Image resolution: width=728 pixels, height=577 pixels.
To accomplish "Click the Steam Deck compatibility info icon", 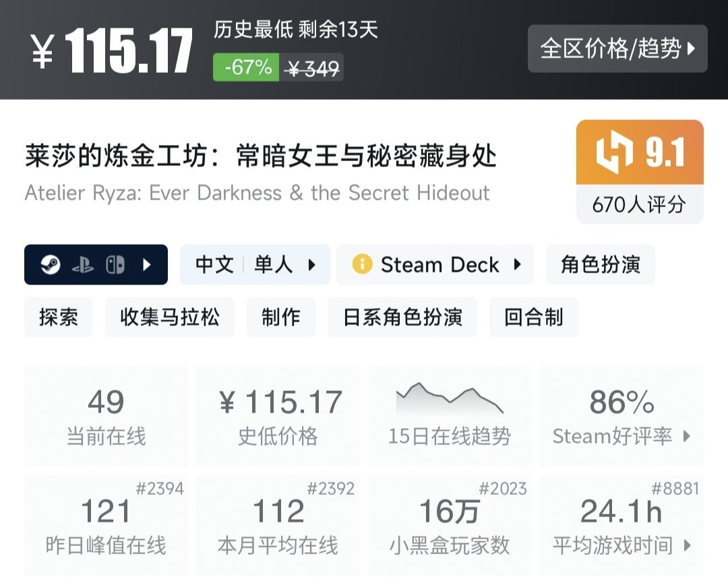I will tap(362, 265).
